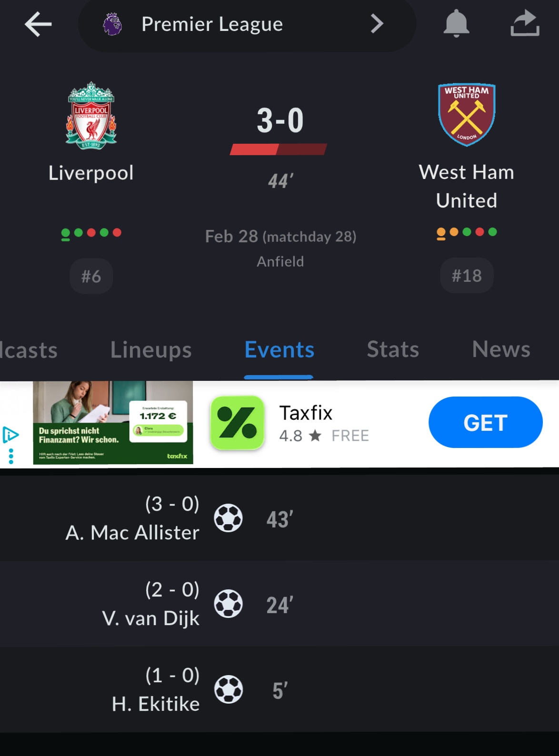The height and width of the screenshot is (756, 559).
Task: Tap the Liverpool club crest
Action: point(91,116)
